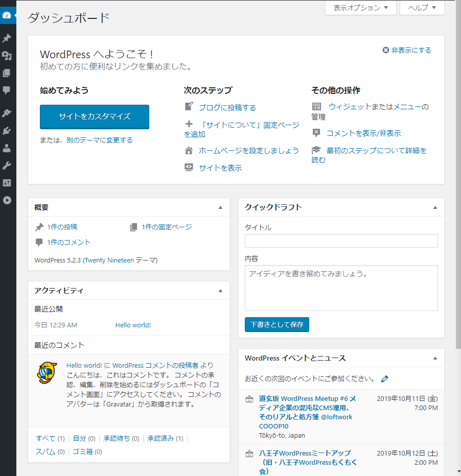Open Settings sidebar icon

click(7, 183)
